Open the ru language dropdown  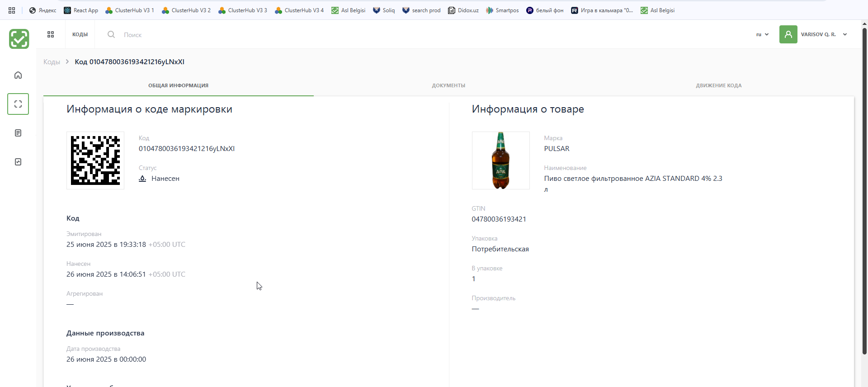pyautogui.click(x=762, y=34)
